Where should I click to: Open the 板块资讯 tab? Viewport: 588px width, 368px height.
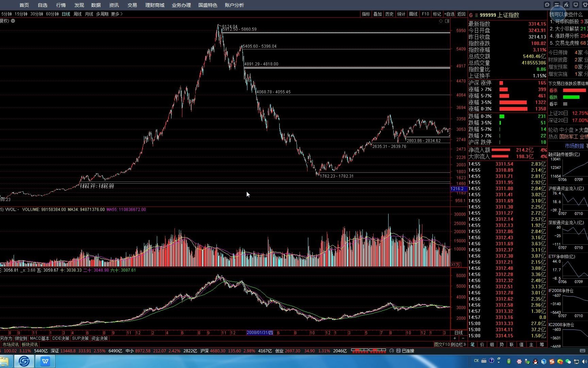coord(30,344)
